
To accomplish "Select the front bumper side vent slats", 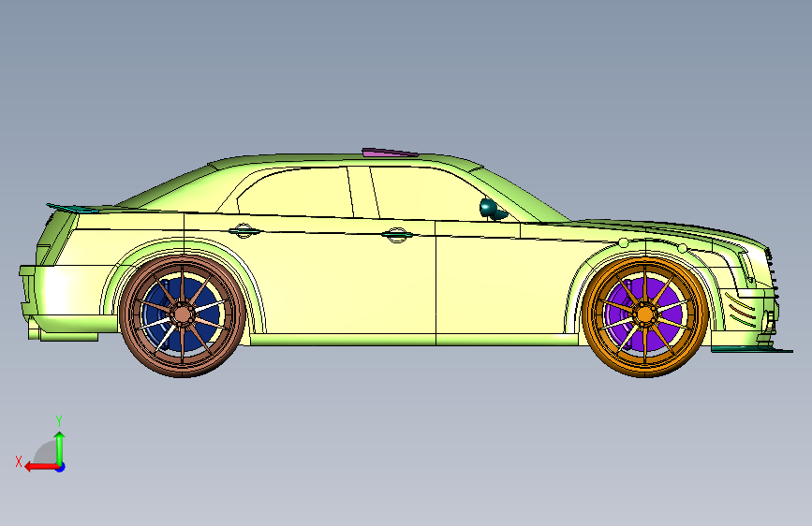I will (x=740, y=310).
